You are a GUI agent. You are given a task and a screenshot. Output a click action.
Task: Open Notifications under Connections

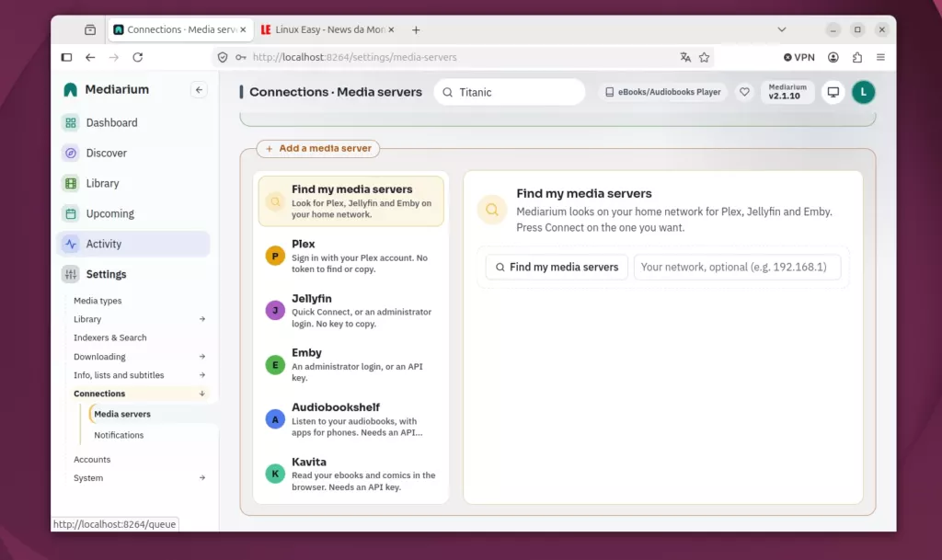tap(119, 435)
